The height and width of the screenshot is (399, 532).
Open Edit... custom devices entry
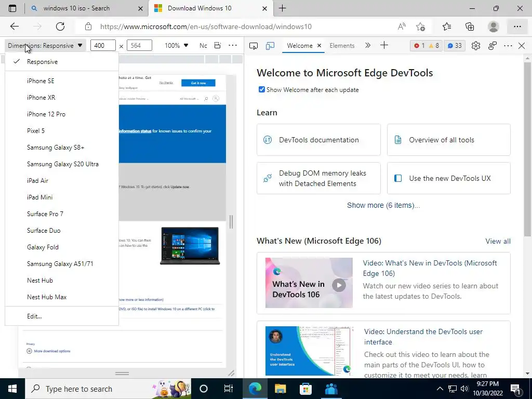(62, 316)
